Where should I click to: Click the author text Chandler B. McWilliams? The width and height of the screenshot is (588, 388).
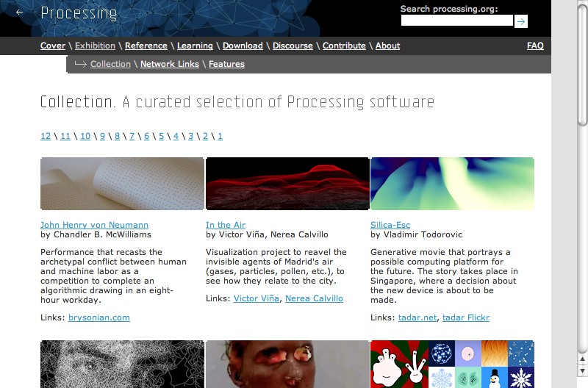(102, 234)
